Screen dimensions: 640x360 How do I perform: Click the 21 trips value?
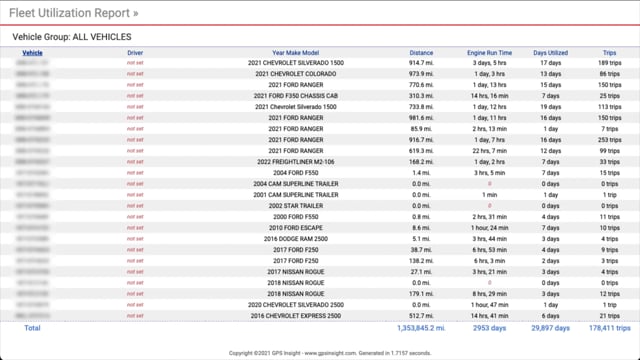click(x=609, y=316)
